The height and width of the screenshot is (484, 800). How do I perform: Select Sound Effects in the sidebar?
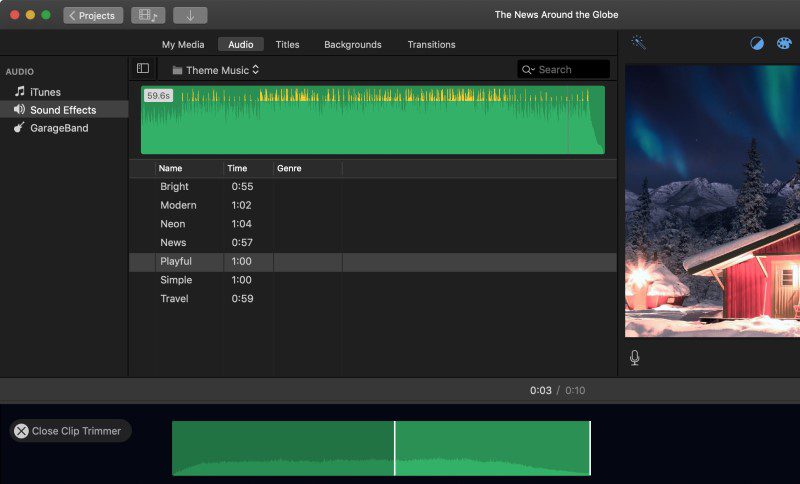tap(64, 110)
